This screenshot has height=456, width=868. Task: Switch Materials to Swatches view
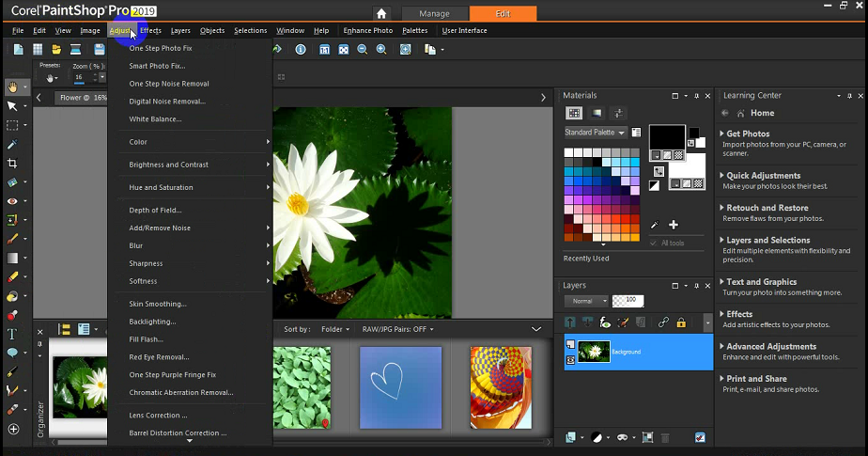(574, 113)
